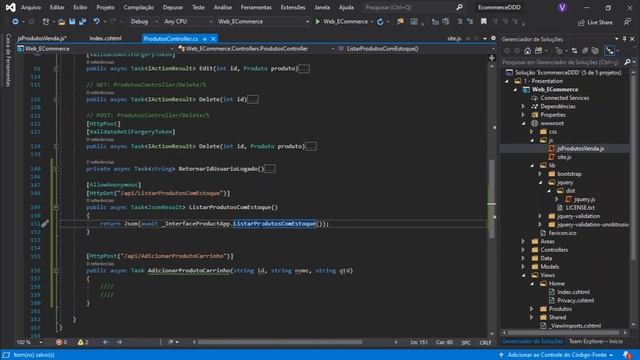Close the Solution Explorer panel
This screenshot has width=640, height=360.
(x=633, y=39)
